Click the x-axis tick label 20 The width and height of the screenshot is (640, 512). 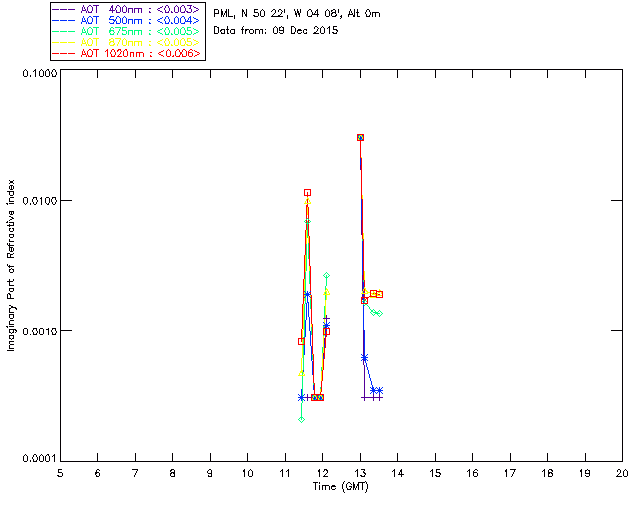tap(622, 473)
